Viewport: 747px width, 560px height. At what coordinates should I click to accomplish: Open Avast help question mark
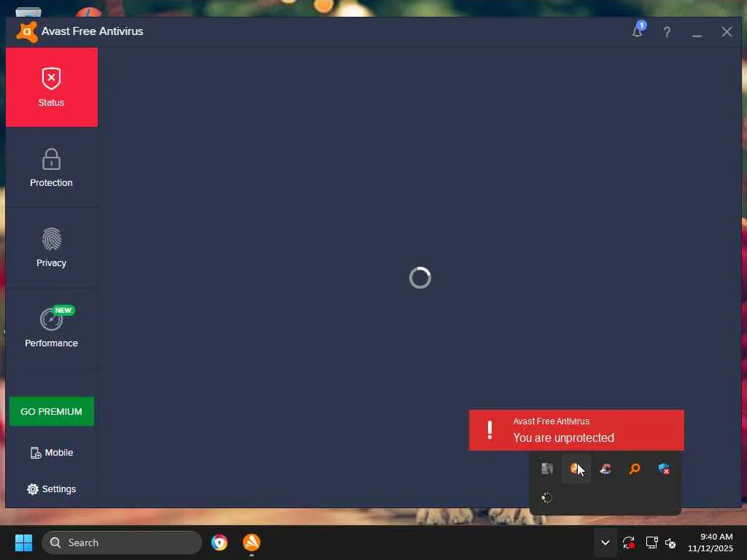pos(667,32)
